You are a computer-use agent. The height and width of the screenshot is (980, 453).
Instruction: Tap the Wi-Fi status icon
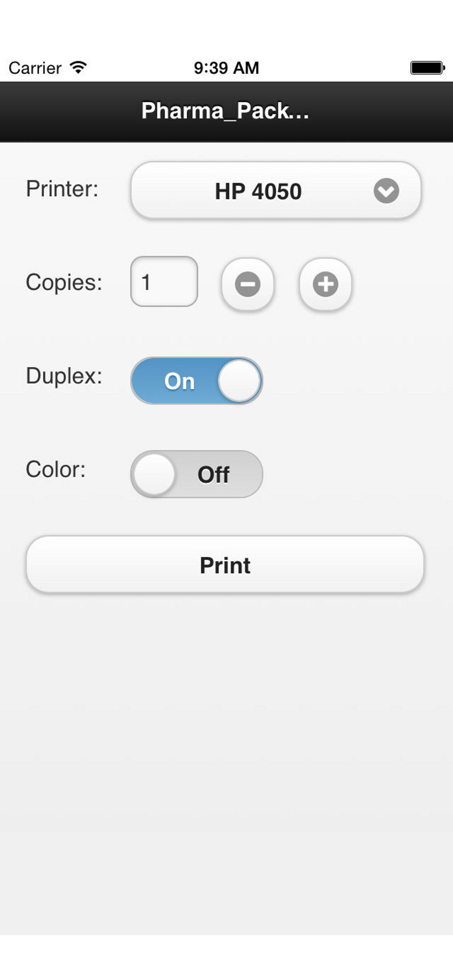point(78,68)
